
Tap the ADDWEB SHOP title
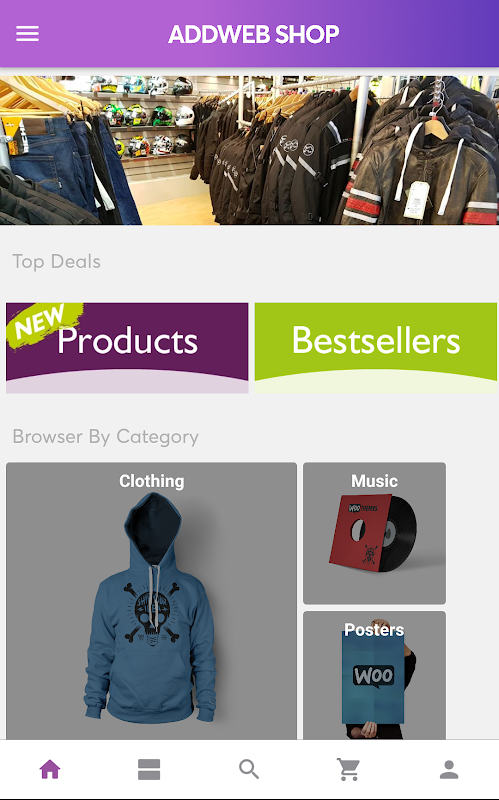tap(254, 34)
